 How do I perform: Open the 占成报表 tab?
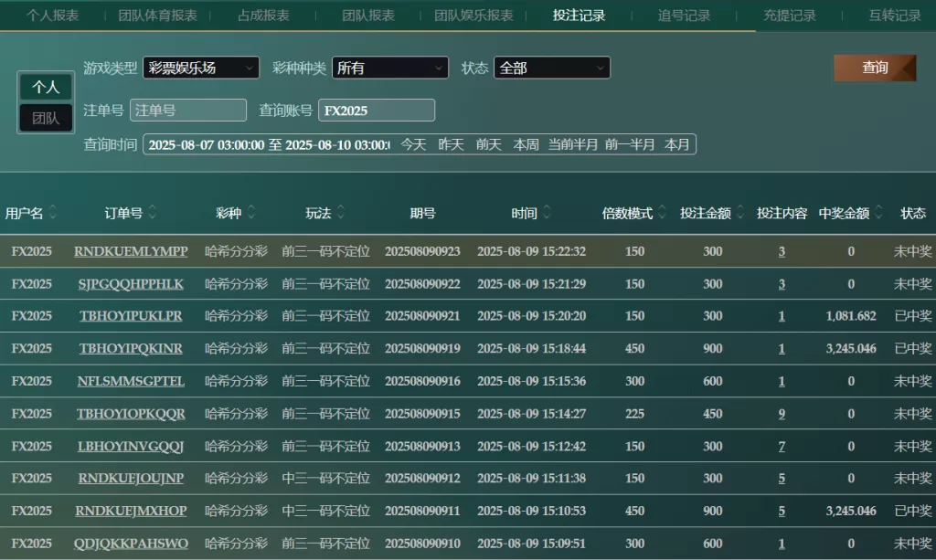tap(263, 16)
